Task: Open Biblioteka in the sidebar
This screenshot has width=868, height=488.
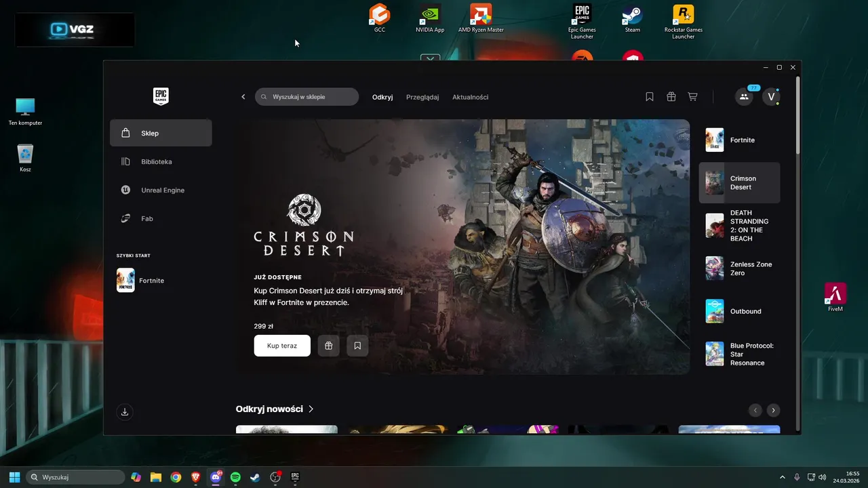Action: 161,161
